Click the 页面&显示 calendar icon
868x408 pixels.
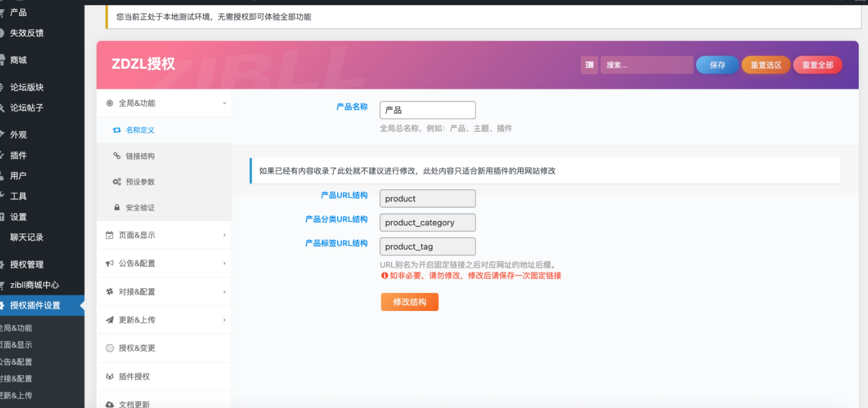click(x=110, y=235)
